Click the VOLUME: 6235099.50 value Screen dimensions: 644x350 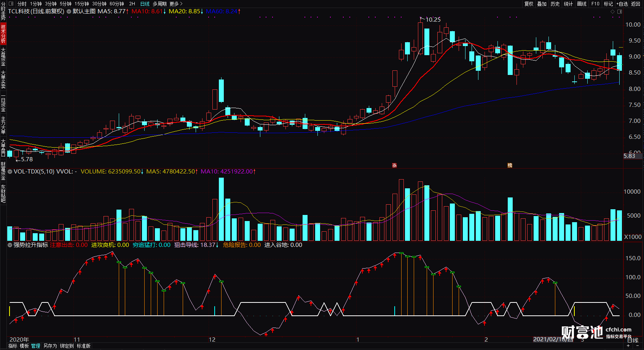(x=112, y=172)
